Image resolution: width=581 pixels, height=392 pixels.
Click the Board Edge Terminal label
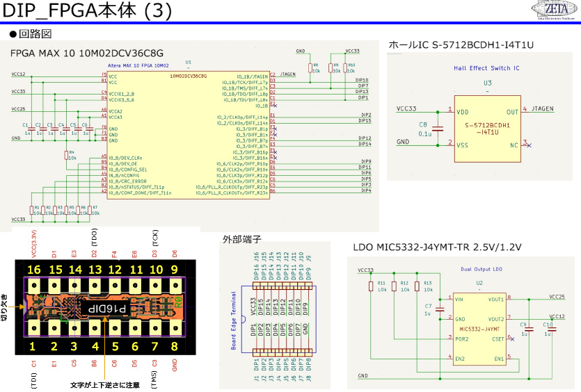tap(234, 320)
